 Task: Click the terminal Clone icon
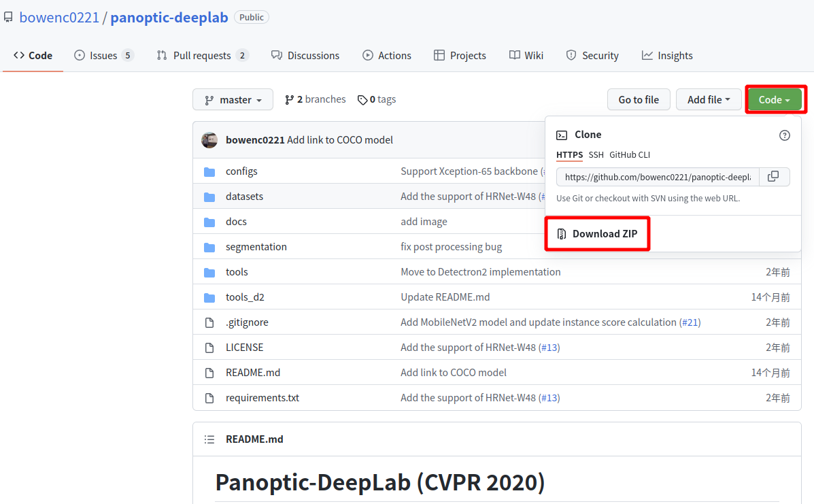[563, 135]
